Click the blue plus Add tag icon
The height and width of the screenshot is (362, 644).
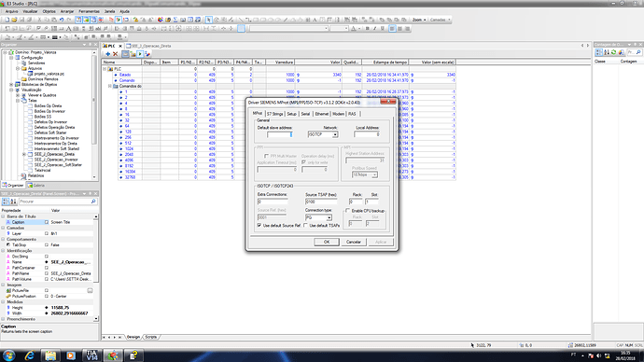coord(108,54)
